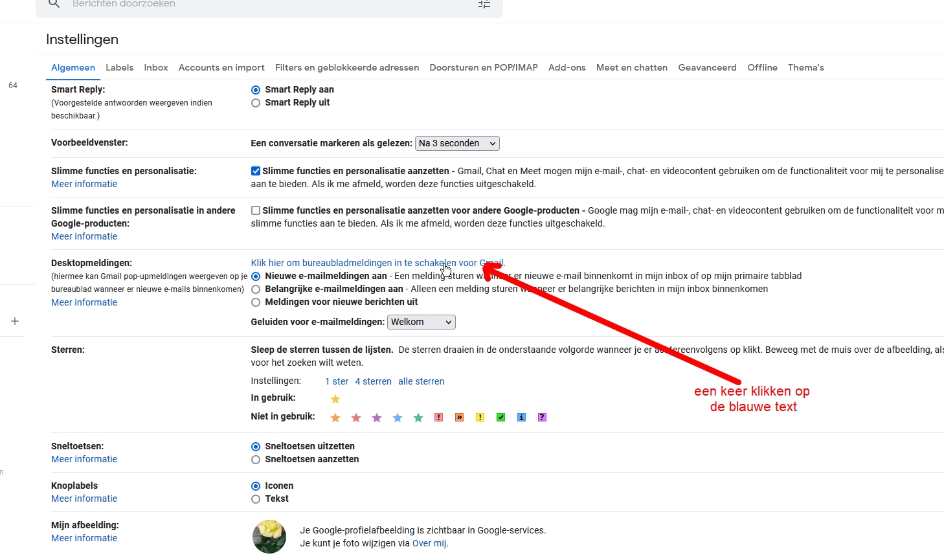Click the plus icon in left sidebar
The image size is (944, 560).
click(x=15, y=321)
